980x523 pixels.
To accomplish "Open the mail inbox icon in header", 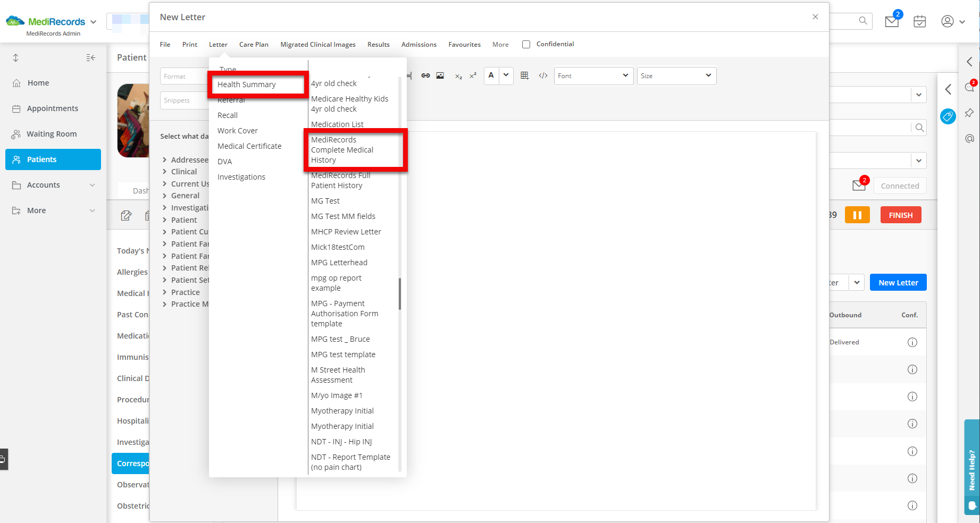I will 892,21.
